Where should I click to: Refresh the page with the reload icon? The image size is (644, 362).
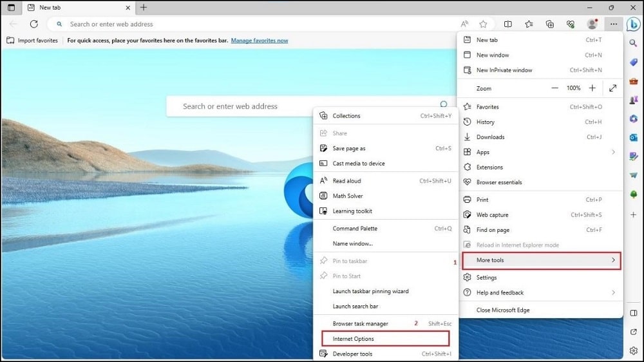(33, 24)
